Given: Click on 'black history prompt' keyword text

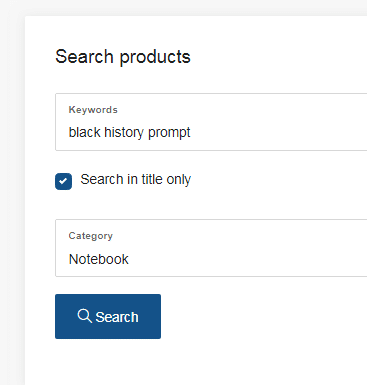Looking at the screenshot, I should point(129,133).
